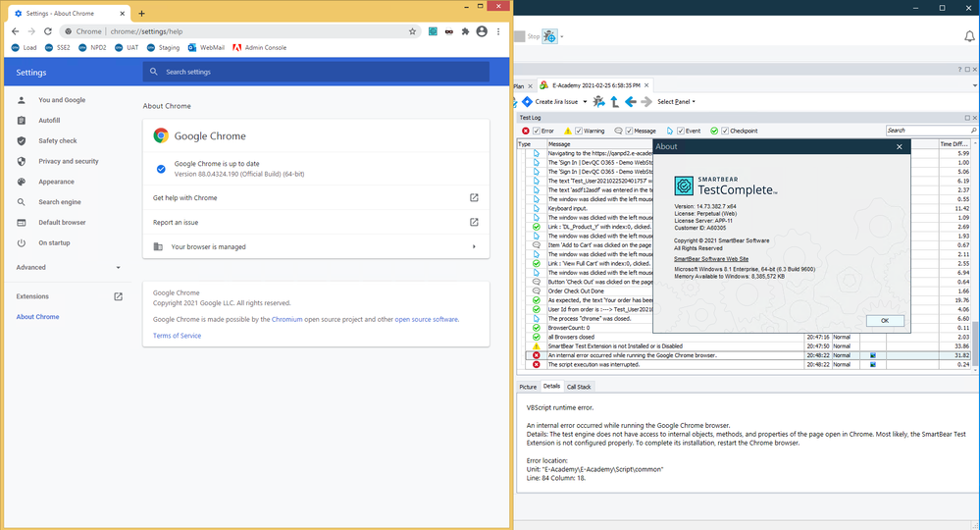Viewport: 980px width, 530px height.
Task: Open the Select Panel dropdown
Action: pos(676,101)
